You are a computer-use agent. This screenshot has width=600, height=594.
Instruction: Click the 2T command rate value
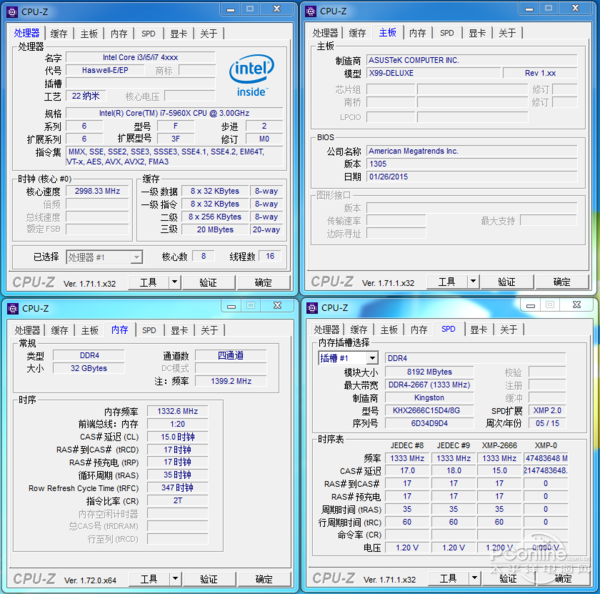point(178,501)
